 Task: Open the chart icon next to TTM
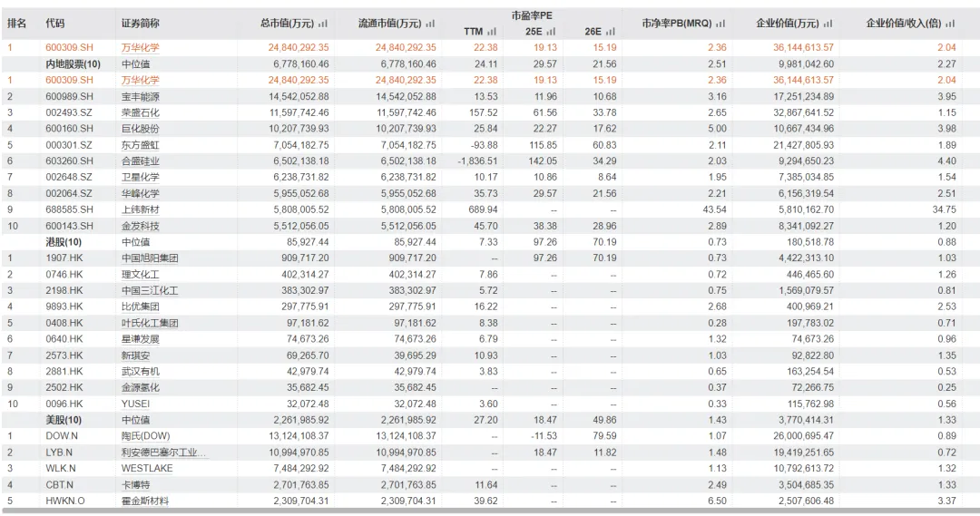(x=492, y=31)
